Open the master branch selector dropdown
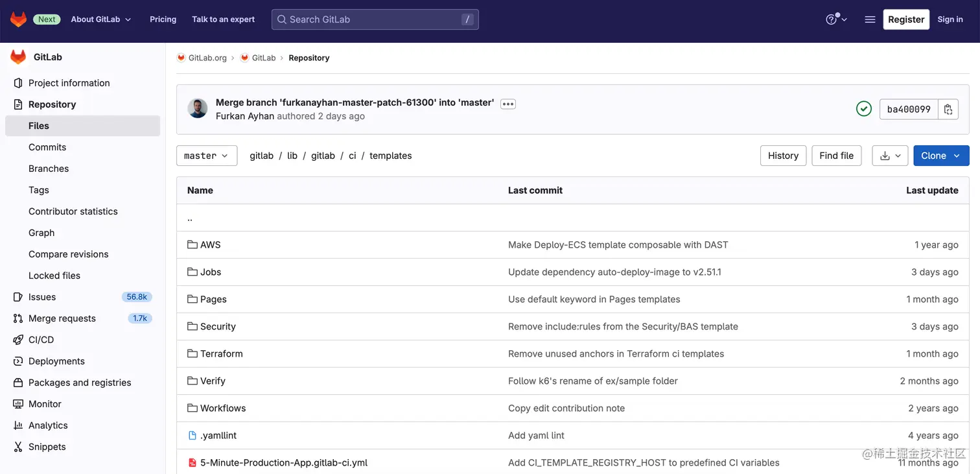This screenshot has height=474, width=980. (x=207, y=156)
